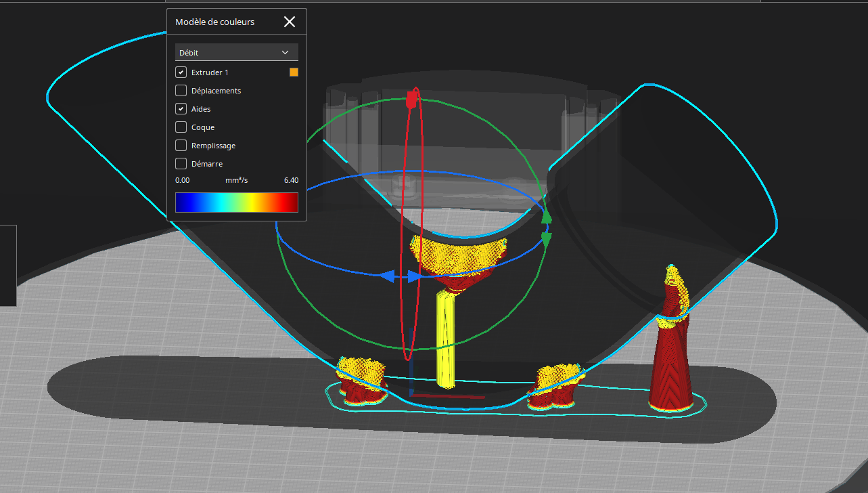Click the green double-arrow rotation handle
This screenshot has width=868, height=493.
[x=547, y=228]
